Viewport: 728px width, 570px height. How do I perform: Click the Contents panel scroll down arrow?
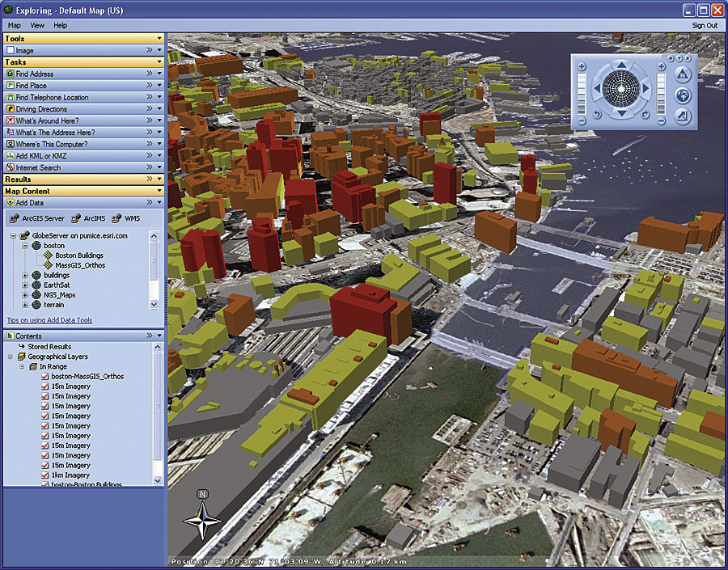pos(158,481)
